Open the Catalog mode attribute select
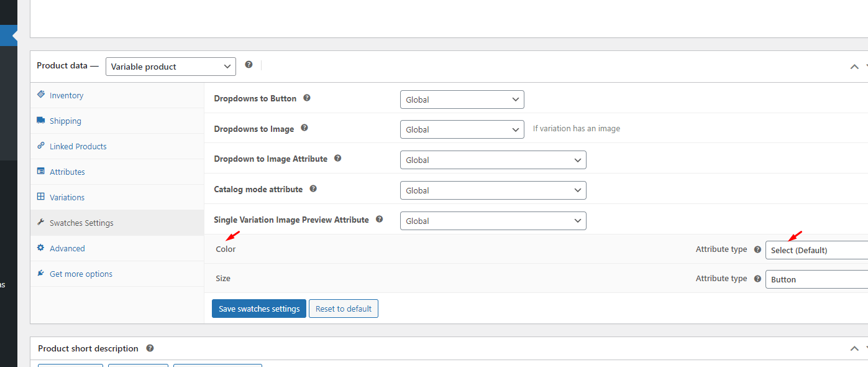Viewport: 868px width, 367px height. pyautogui.click(x=493, y=190)
